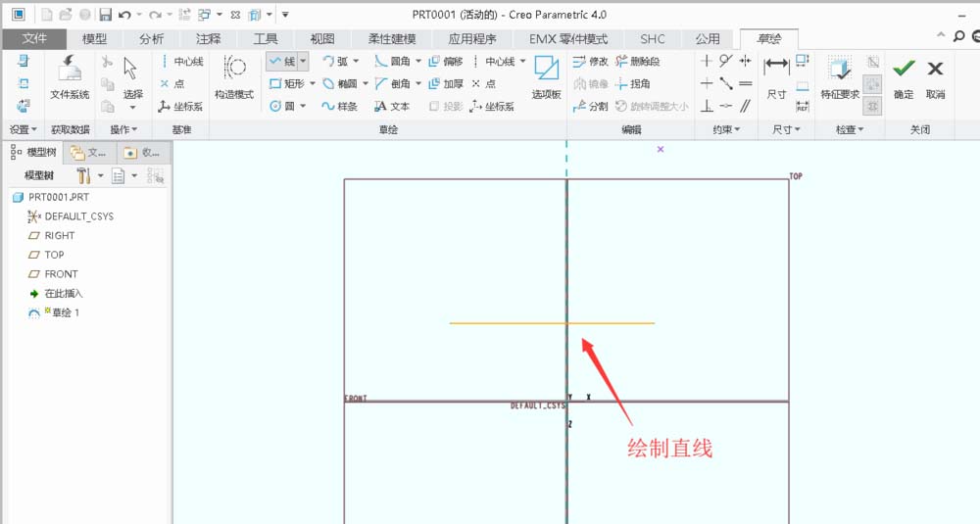Switch to the View (视图) ribbon tab
Viewport: 980px width, 524px height.
321,39
